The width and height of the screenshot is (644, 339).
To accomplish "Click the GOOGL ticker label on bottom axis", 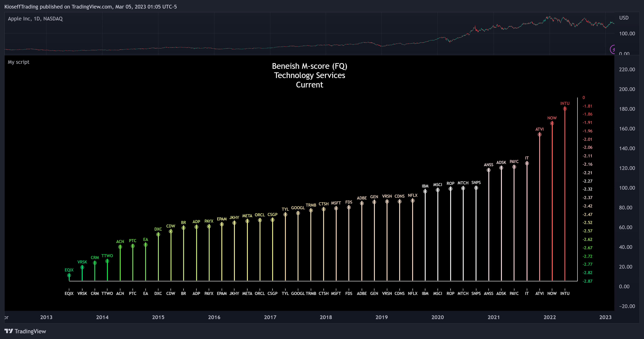I will (298, 293).
